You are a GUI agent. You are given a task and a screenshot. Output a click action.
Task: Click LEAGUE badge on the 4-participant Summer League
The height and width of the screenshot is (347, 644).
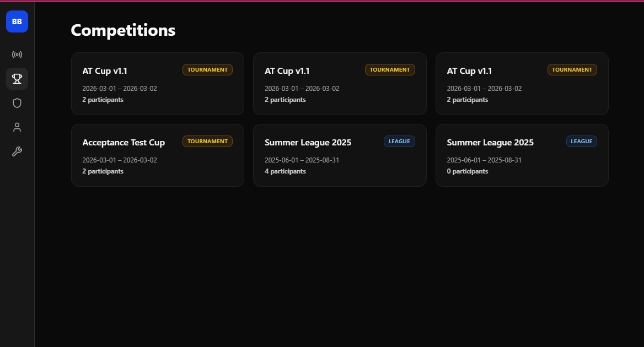tap(399, 142)
